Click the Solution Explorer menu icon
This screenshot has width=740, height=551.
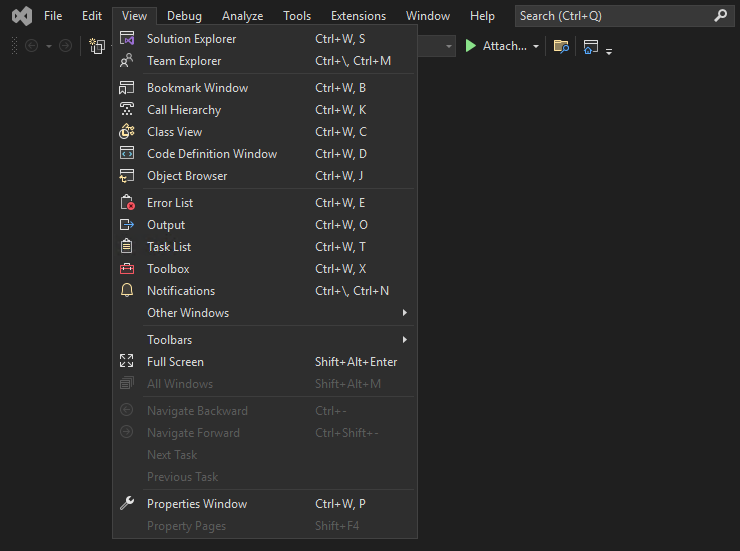(x=127, y=38)
